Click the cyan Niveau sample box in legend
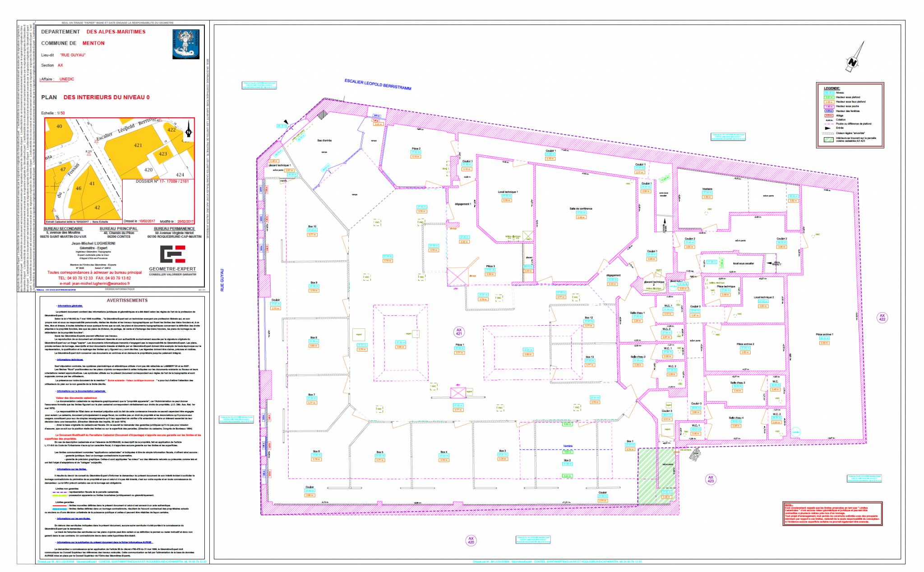This screenshot has height=572, width=924. pos(829,93)
